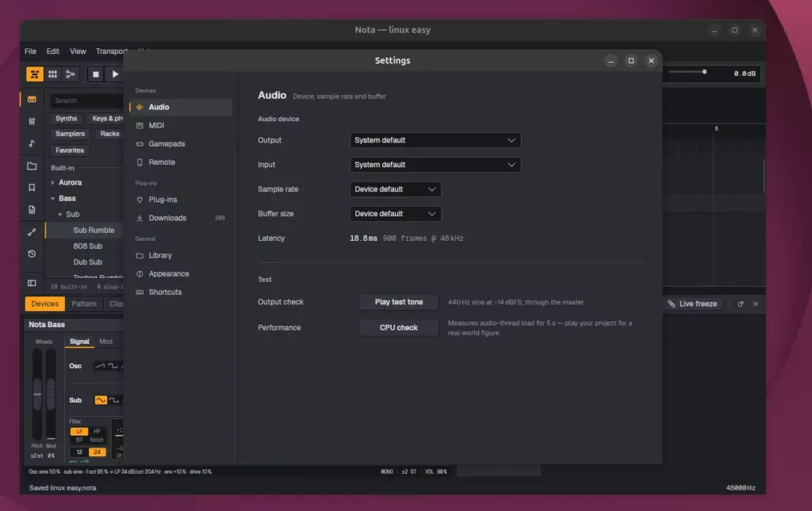Screen dimensions: 812x511
Task: Open the mixer sliders sidebar icon
Action: (32, 121)
